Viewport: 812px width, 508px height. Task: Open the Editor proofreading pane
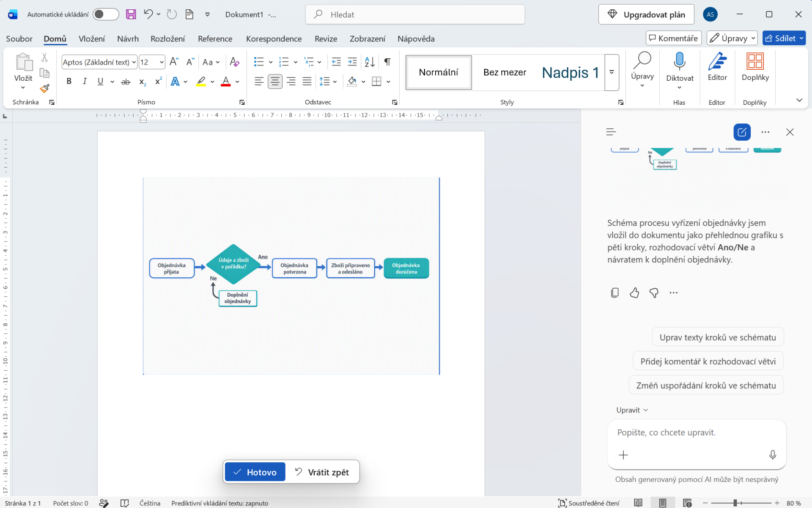[x=717, y=68]
